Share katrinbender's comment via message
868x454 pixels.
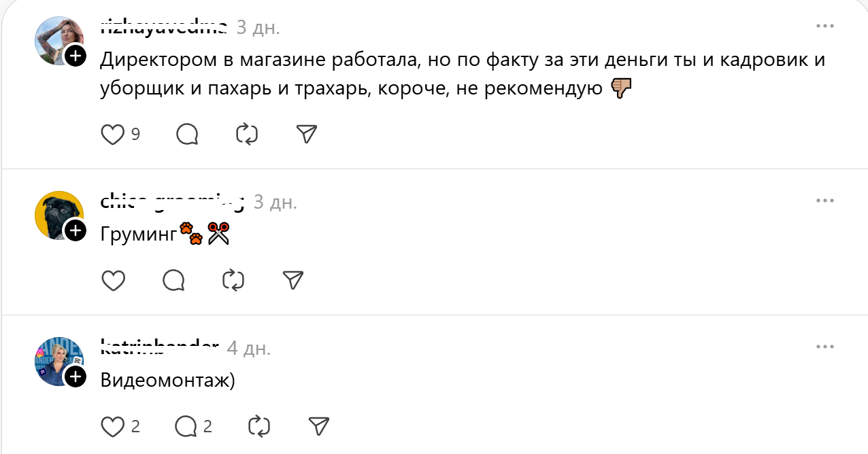click(318, 426)
